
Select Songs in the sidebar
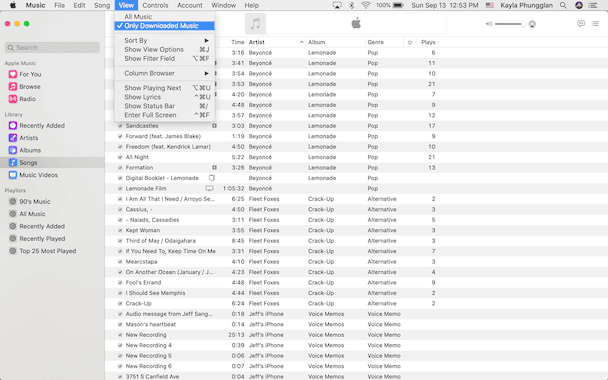pyautogui.click(x=52, y=162)
